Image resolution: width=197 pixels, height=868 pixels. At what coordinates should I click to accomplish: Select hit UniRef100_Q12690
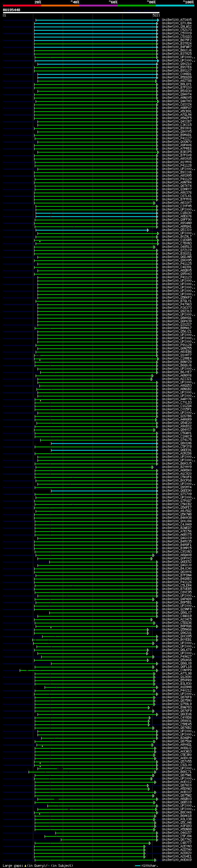click(x=177, y=677)
